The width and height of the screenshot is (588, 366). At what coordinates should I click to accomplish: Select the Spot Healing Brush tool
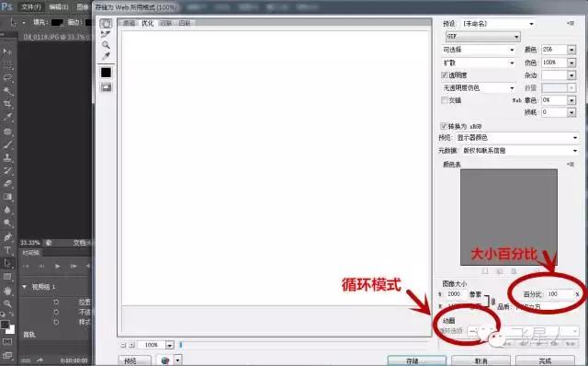point(7,131)
